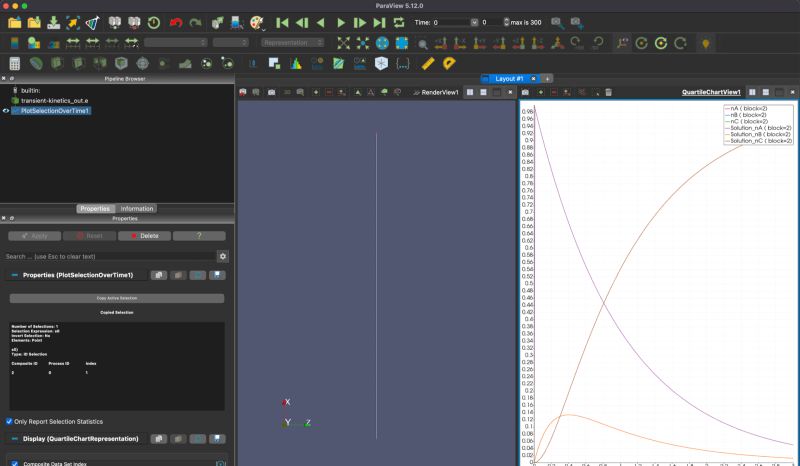Click the yellow Protractor tool icon
This screenshot has width=800, height=466.
click(x=448, y=63)
